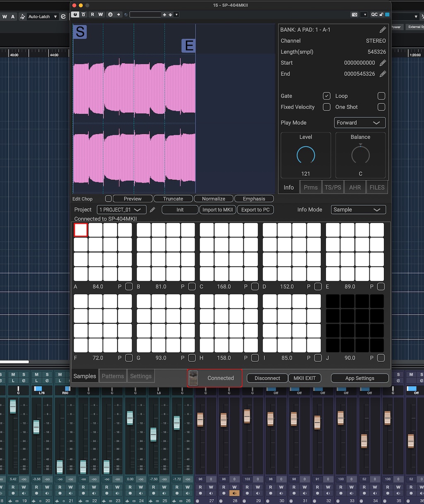
Task: Switch to the FILES tab
Action: click(x=377, y=187)
